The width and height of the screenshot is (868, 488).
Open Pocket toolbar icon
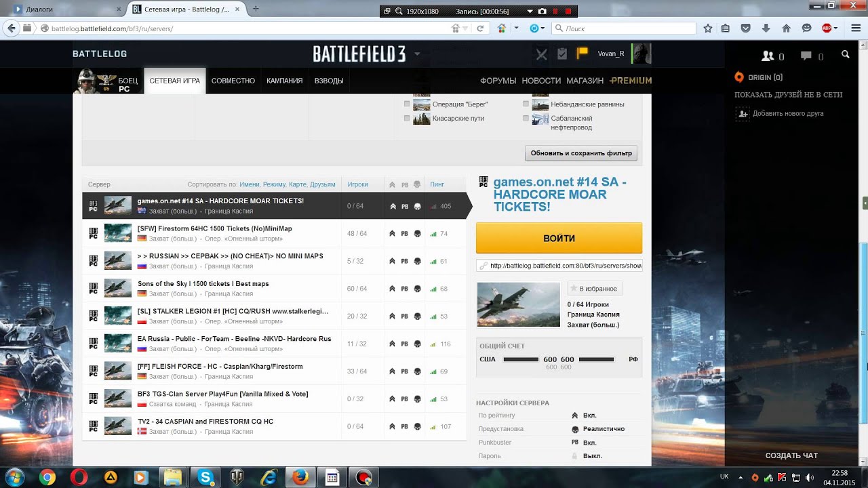746,28
